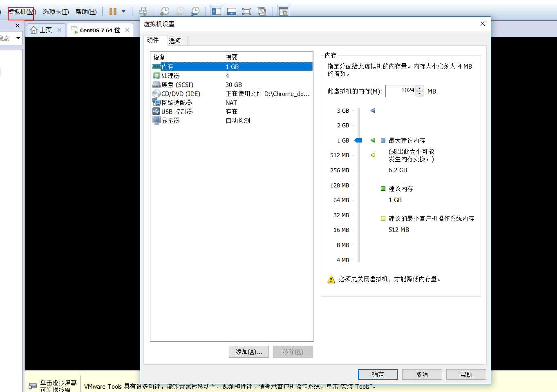Click the 256 MB slider label
557x392 pixels.
340,170
